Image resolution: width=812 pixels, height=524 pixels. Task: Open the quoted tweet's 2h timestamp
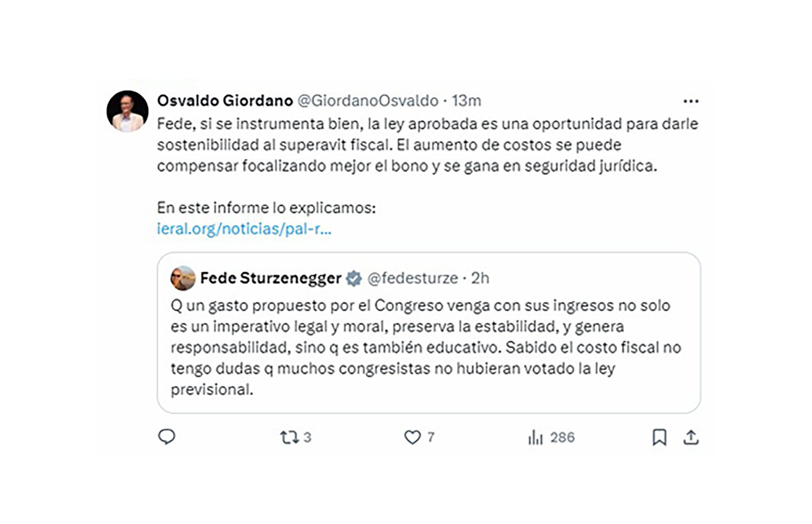point(480,278)
